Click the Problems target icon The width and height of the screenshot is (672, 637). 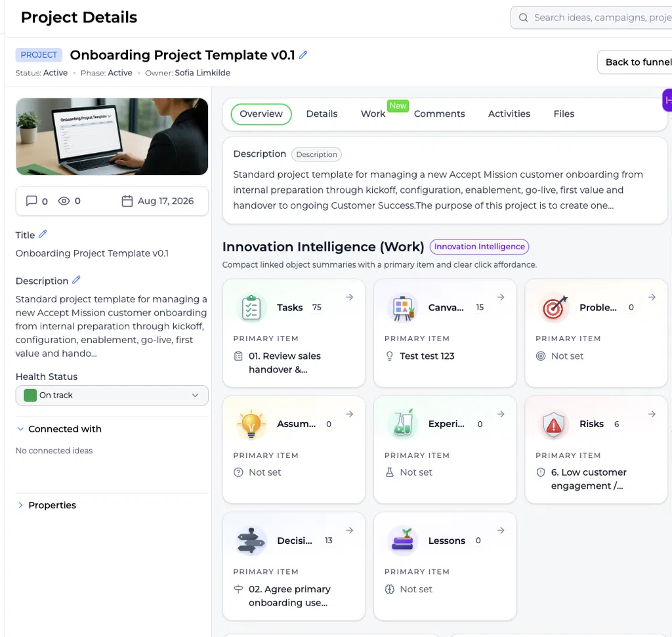click(554, 308)
